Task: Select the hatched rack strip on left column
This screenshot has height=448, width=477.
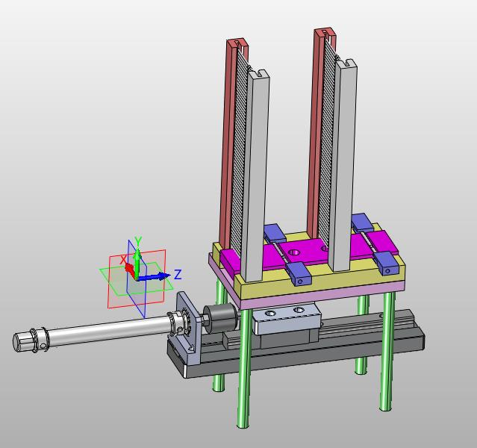Action: point(240,152)
